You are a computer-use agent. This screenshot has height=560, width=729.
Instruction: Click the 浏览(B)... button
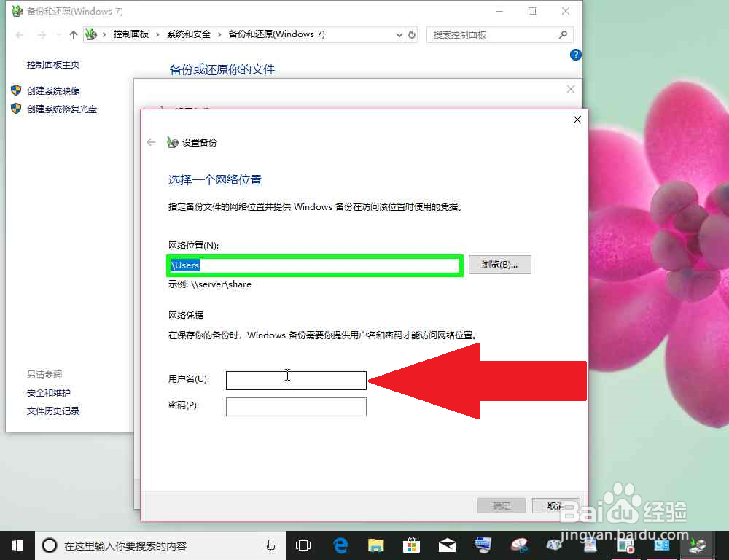point(500,265)
